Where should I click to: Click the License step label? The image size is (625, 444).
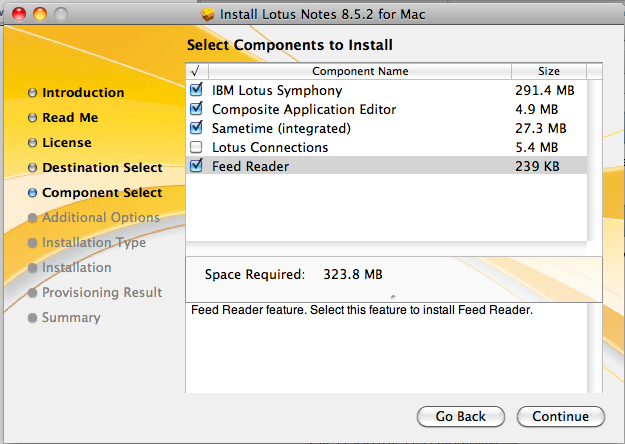(67, 143)
